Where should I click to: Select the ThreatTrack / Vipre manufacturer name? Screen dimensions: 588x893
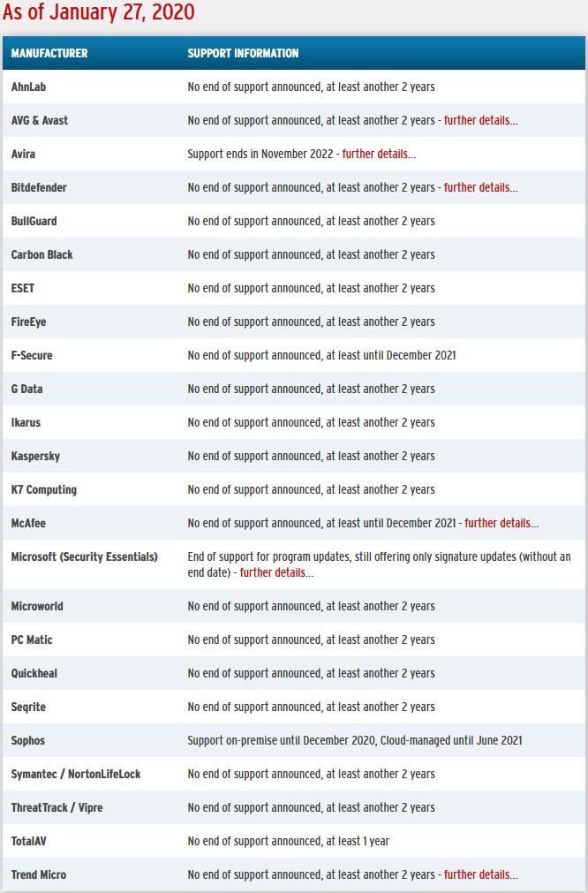57,807
